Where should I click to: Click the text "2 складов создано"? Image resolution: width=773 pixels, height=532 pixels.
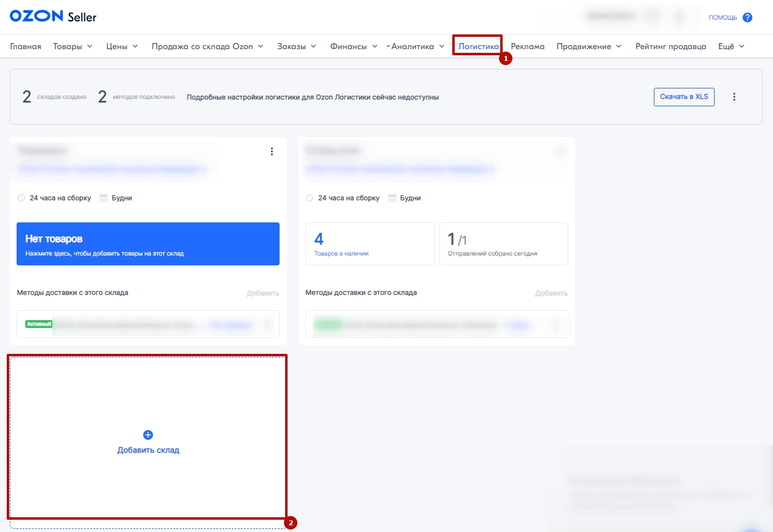pos(54,97)
